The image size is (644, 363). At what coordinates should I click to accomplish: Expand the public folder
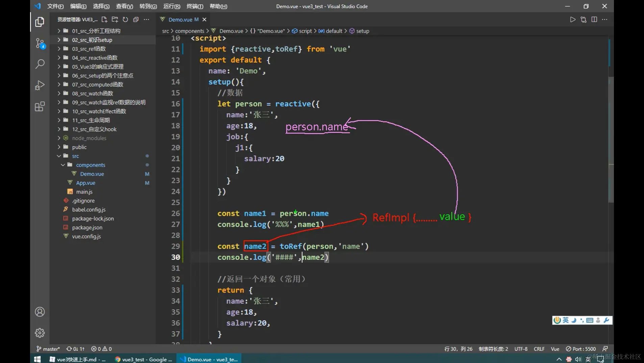coord(79,147)
